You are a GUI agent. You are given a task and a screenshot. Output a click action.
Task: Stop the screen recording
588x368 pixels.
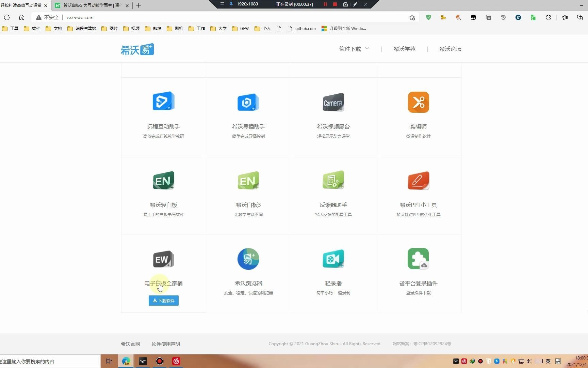(x=335, y=4)
